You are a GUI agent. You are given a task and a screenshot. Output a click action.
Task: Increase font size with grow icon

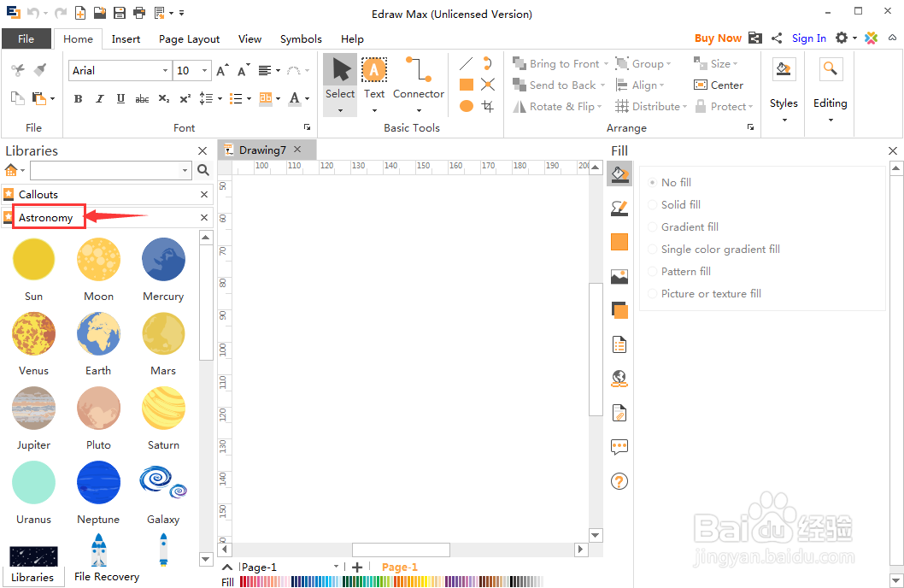[222, 70]
